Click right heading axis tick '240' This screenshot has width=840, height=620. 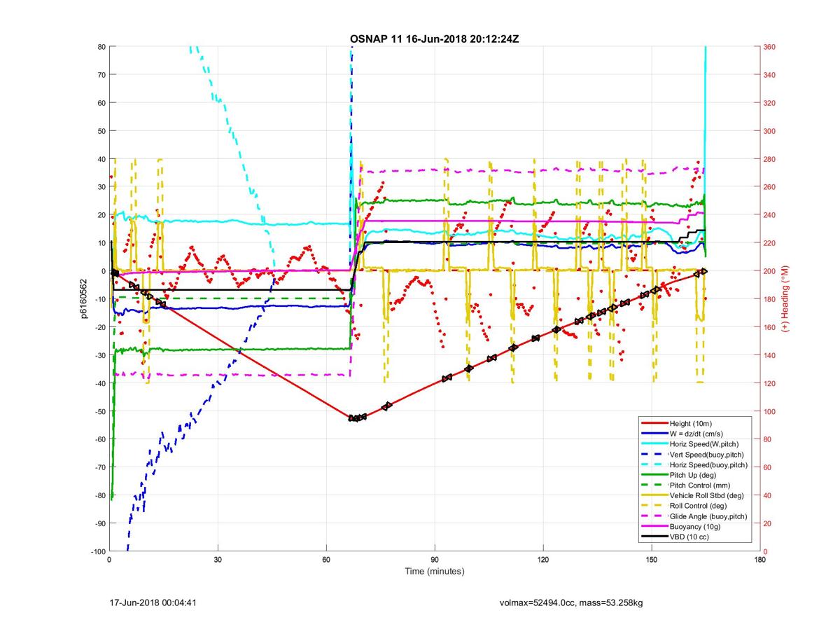pyautogui.click(x=770, y=215)
